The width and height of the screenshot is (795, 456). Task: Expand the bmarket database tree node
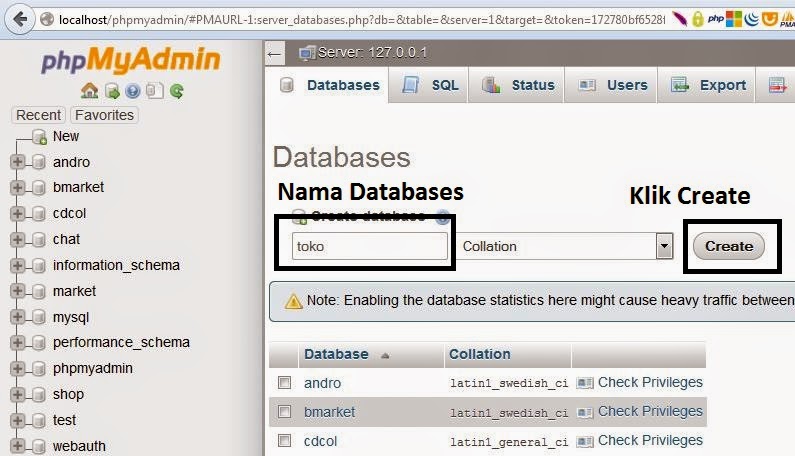click(17, 188)
